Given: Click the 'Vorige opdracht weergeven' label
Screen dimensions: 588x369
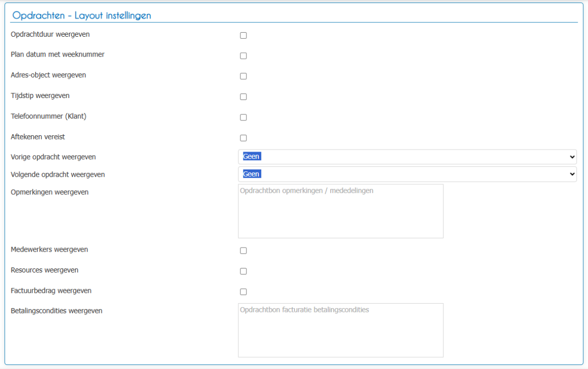Looking at the screenshot, I should (53, 157).
